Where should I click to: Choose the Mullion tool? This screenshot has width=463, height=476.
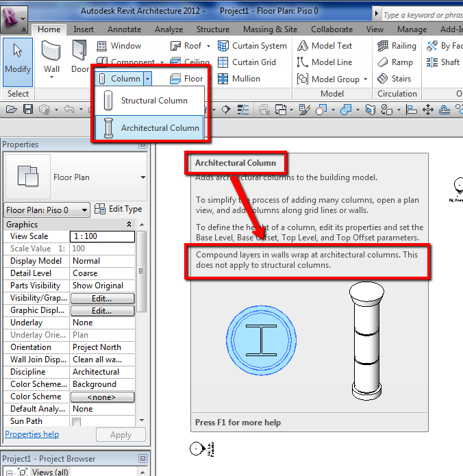[239, 79]
